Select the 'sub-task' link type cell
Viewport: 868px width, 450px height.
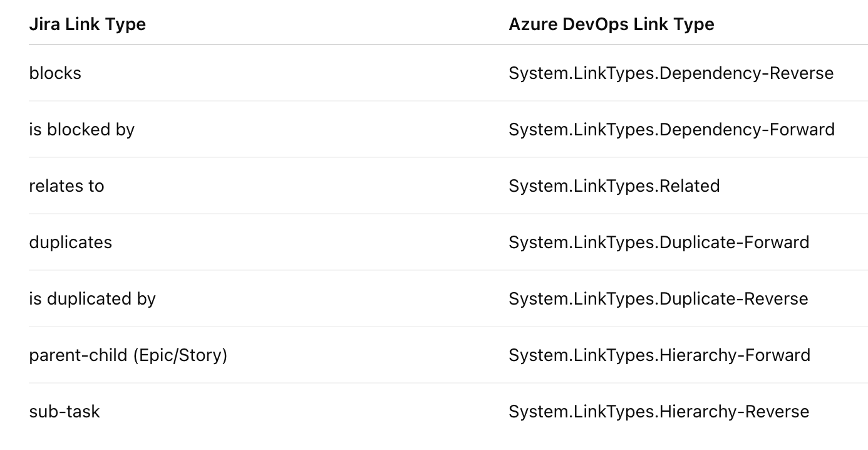pyautogui.click(x=65, y=412)
